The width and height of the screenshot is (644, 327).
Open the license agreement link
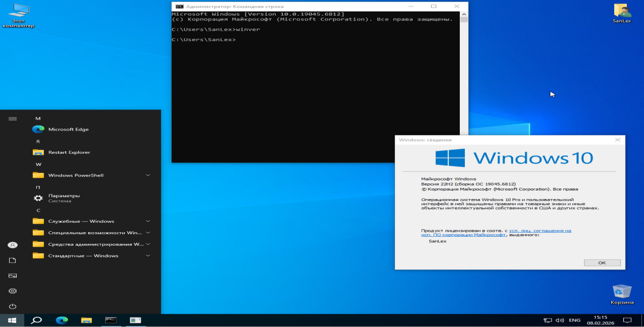[539, 231]
